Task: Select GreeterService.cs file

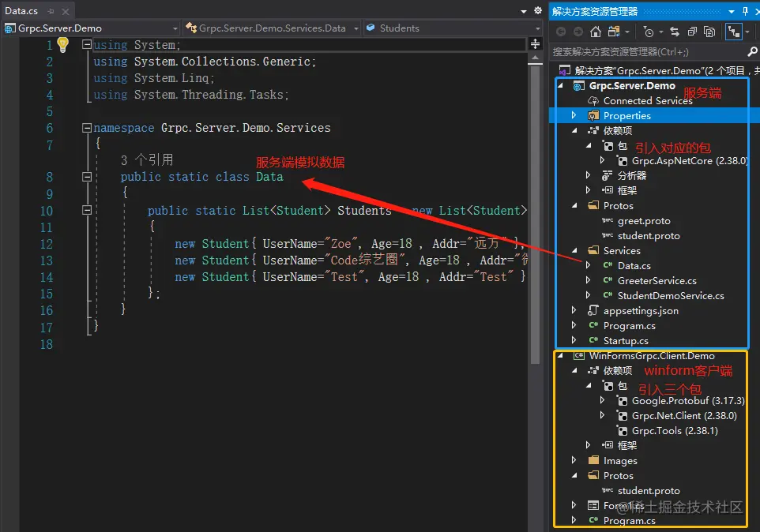Action: pyautogui.click(x=657, y=281)
